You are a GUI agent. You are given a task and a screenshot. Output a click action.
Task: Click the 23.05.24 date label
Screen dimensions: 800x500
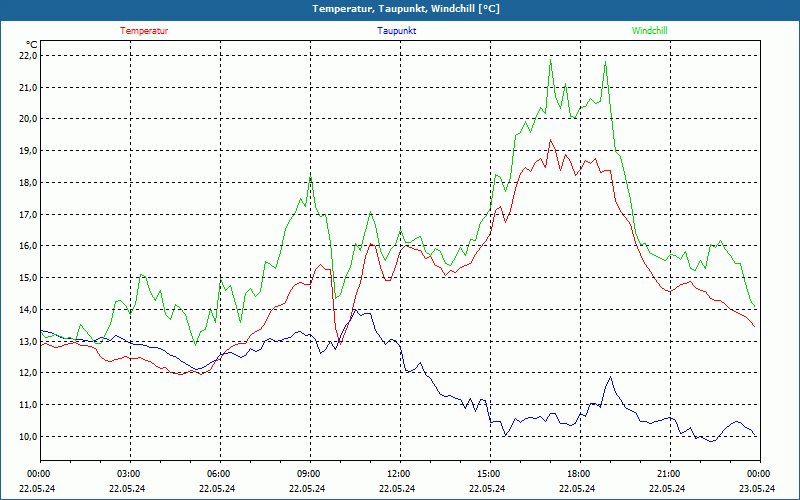tap(758, 489)
